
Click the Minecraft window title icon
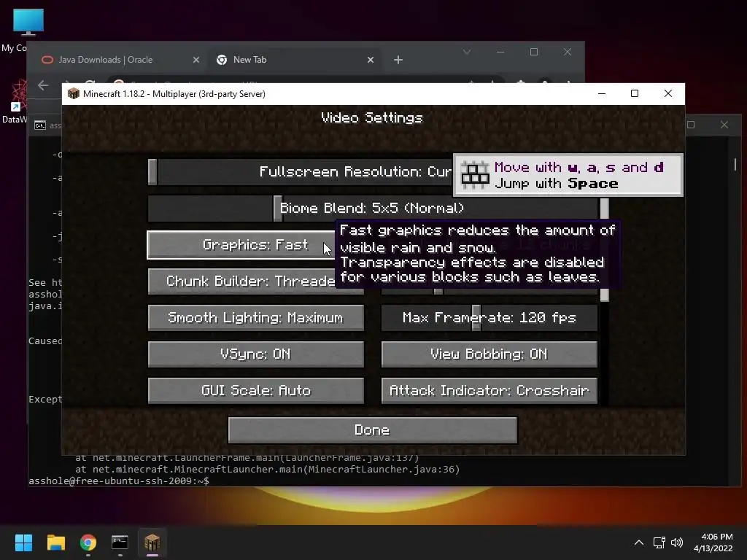point(74,94)
